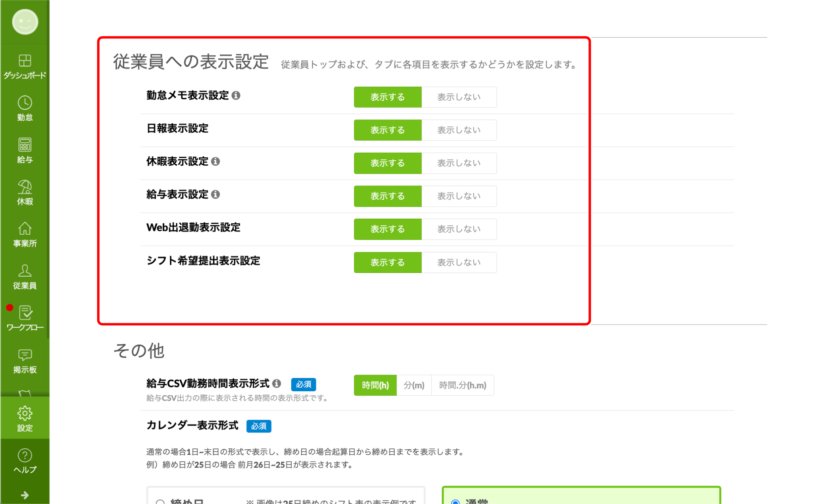Open the 給与 calculator icon
This screenshot has height=504, width=824.
[x=25, y=145]
